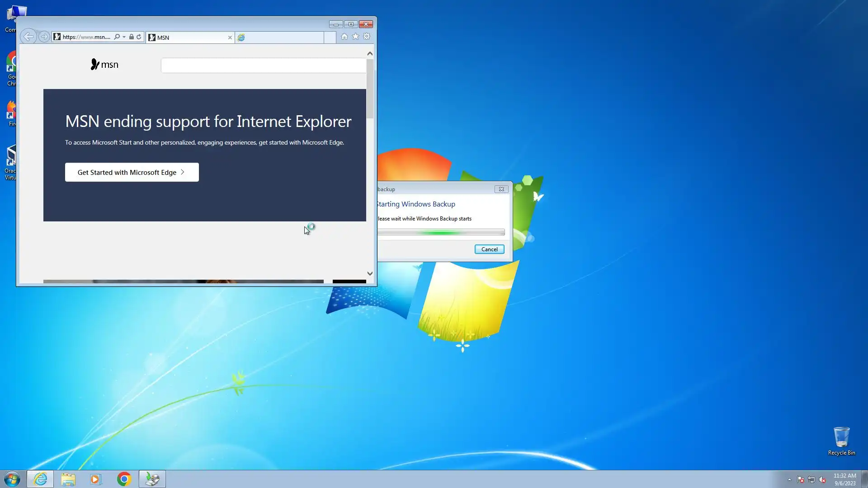The image size is (868, 488).
Task: Open Favorites star icon
Action: click(355, 37)
